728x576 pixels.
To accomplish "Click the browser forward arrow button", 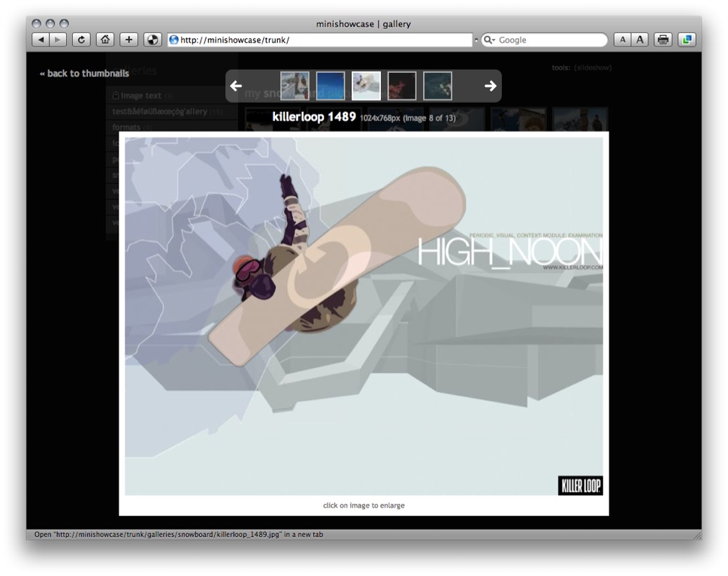I will tap(58, 40).
